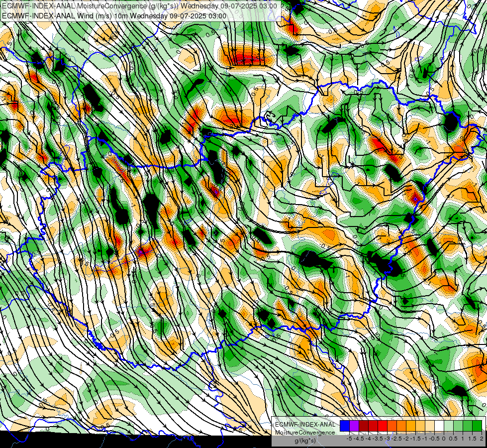Click the darkest green legend swatch
Screen dimensions: 487x448
click(477, 426)
